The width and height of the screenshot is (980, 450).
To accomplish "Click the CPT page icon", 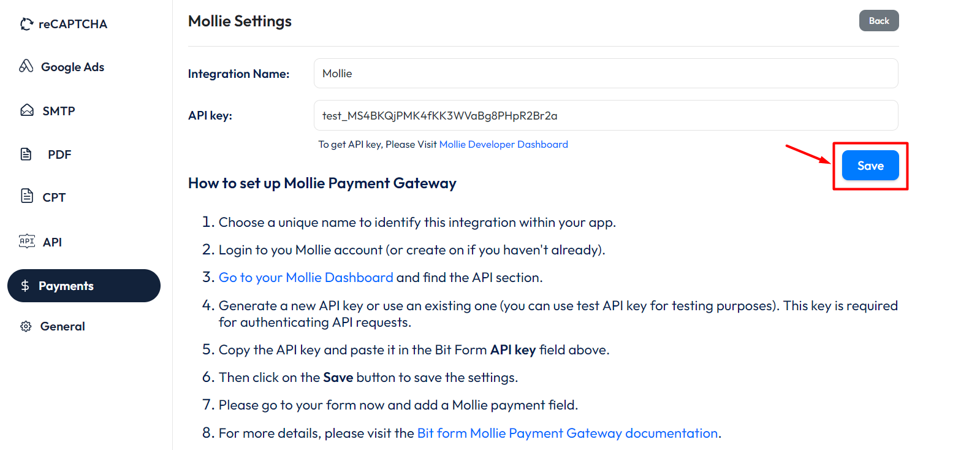I will coord(27,196).
